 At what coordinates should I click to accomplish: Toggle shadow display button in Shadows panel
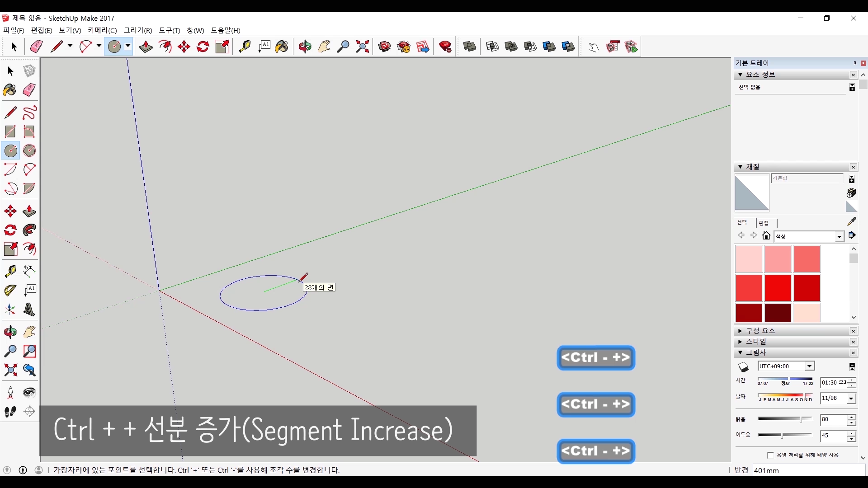click(743, 367)
